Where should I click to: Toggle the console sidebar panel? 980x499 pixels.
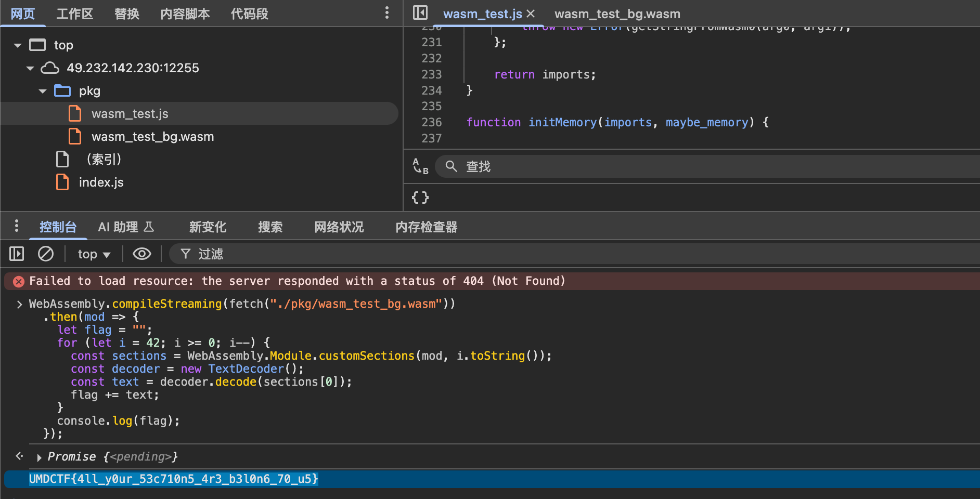tap(17, 254)
